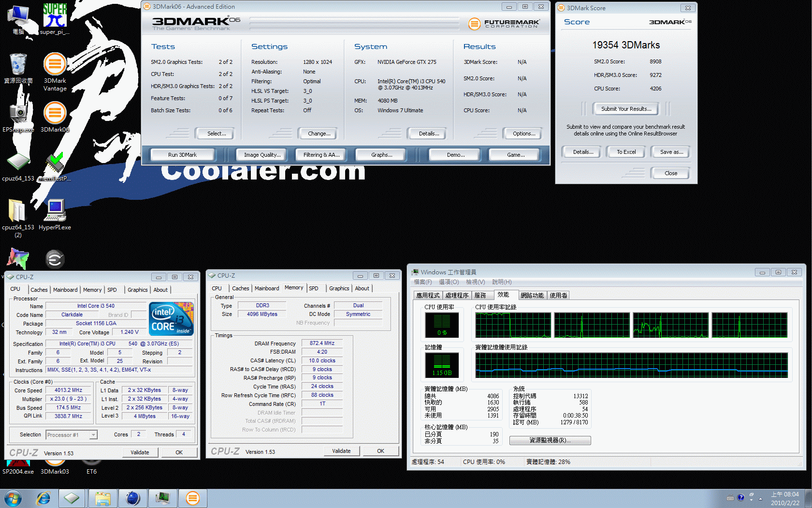Click the Graphs button in 3DMark06
This screenshot has height=508, width=812.
[x=381, y=155]
